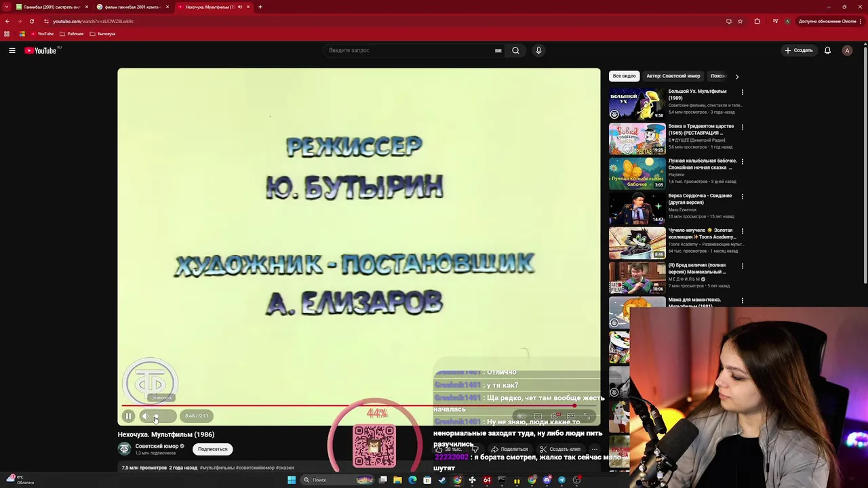Click the #мультфильмы hashtag

click(x=217, y=468)
